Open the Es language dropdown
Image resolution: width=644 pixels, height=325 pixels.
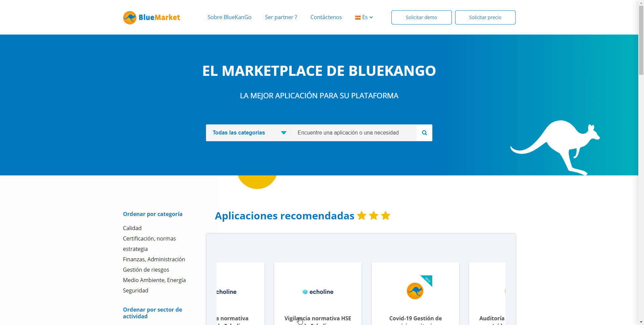coord(364,17)
